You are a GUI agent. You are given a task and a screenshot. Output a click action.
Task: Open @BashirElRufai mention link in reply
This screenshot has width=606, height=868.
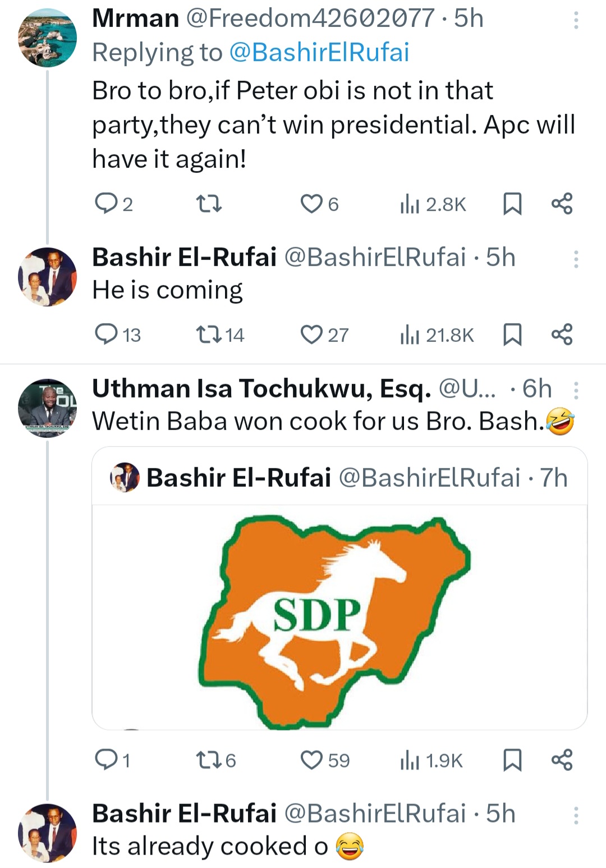[x=319, y=53]
